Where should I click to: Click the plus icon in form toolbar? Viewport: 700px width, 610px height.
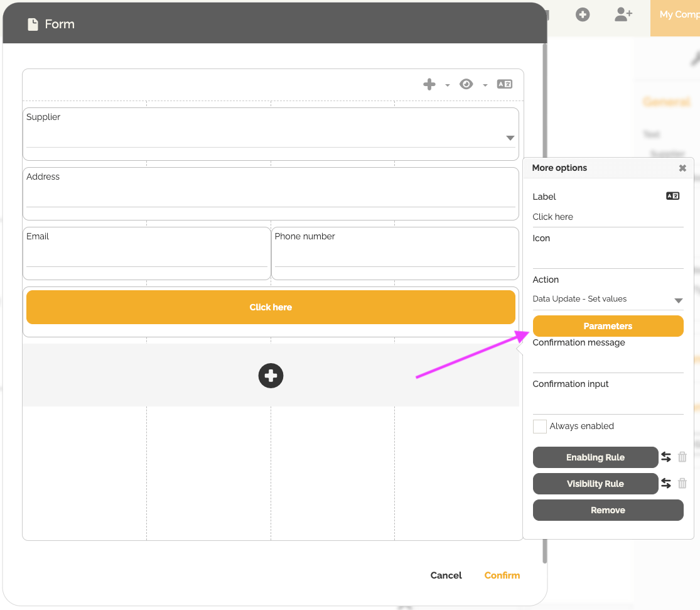[x=429, y=84]
